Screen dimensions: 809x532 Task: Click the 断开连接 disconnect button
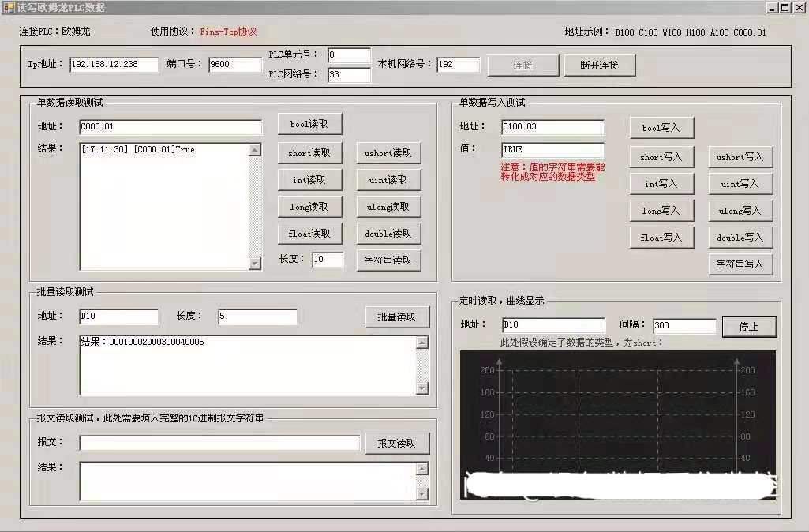coord(599,66)
